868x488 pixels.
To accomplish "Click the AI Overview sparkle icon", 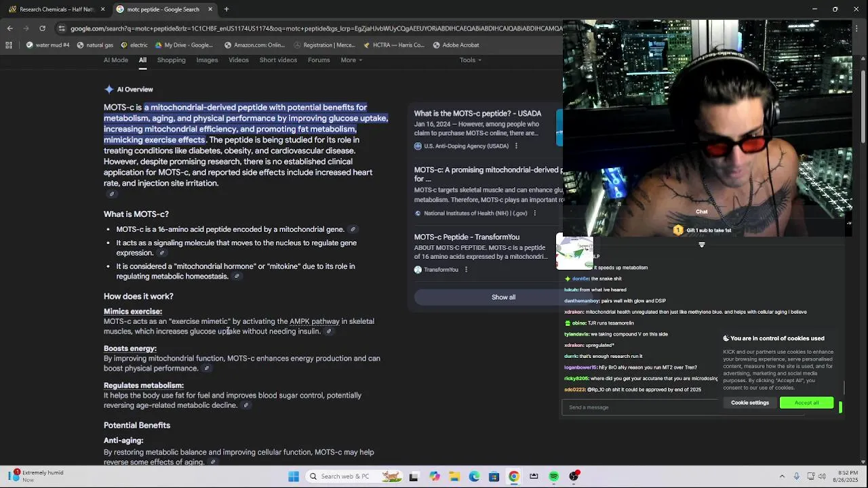I will (x=109, y=89).
